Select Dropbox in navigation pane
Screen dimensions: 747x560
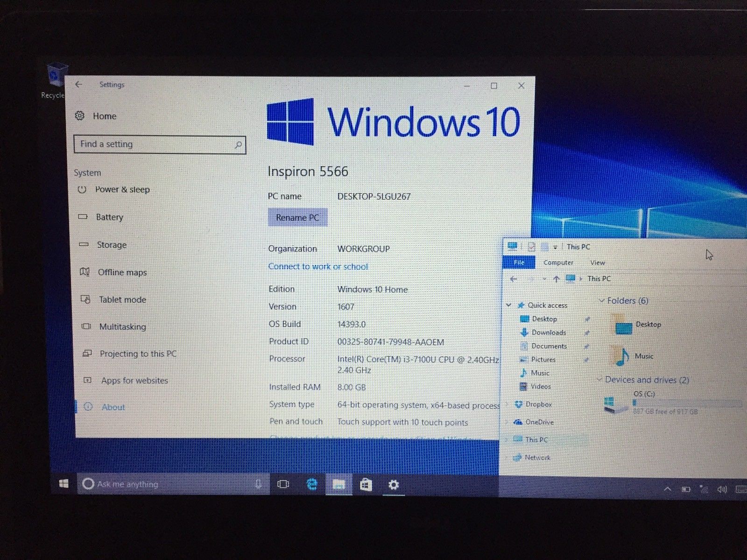[533, 404]
